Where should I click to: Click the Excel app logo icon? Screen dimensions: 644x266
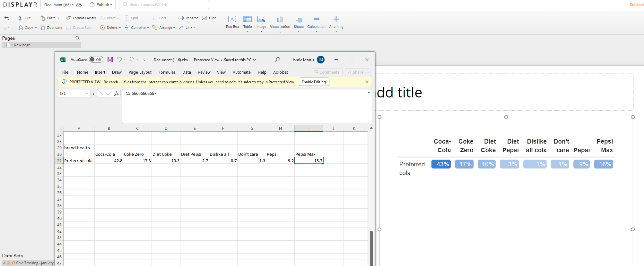click(63, 60)
